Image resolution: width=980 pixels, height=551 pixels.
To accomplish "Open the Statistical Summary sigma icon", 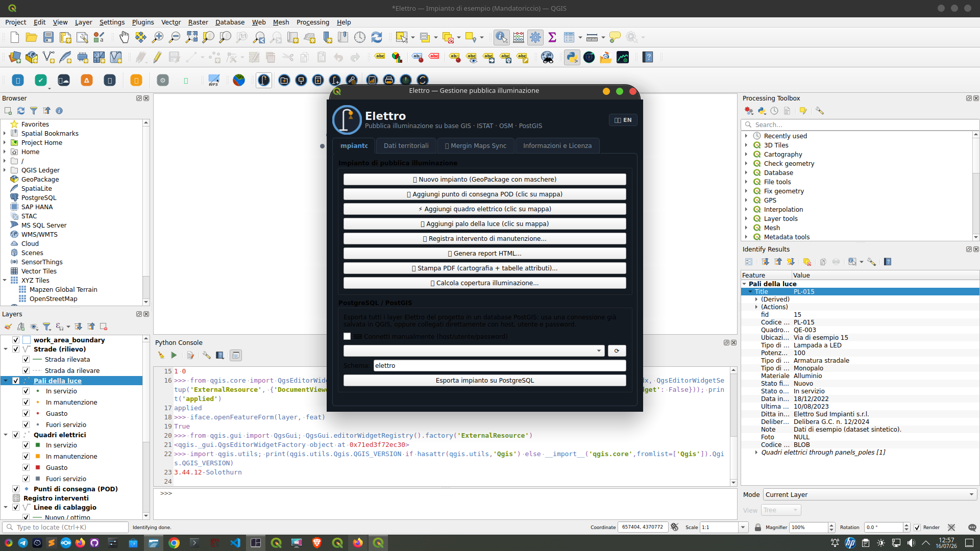I will pyautogui.click(x=552, y=37).
